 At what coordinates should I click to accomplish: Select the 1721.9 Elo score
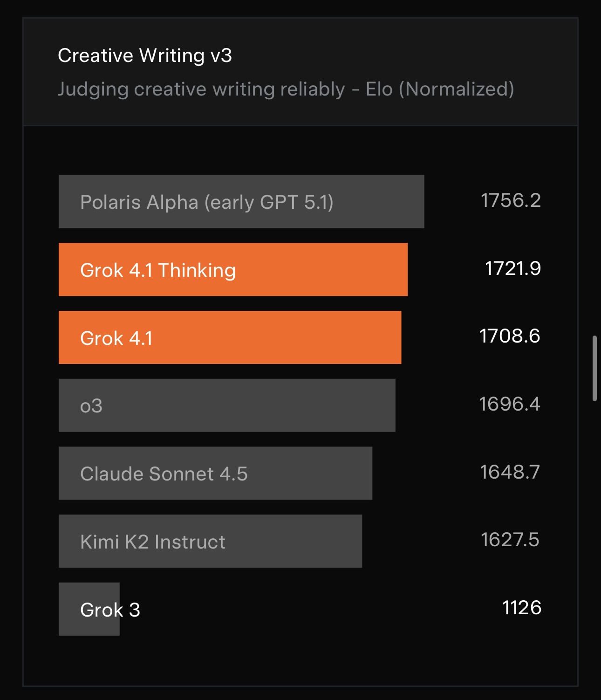[512, 268]
